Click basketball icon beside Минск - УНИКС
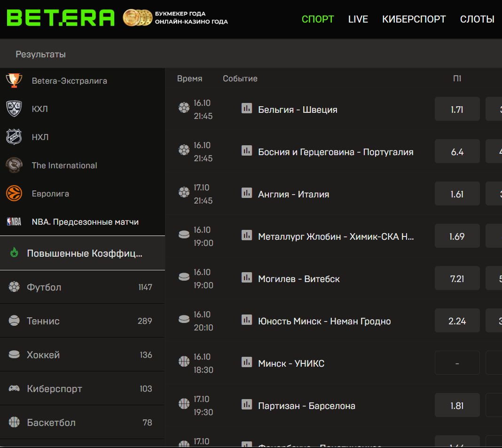Screen dimensions: 502x448 (x=184, y=361)
